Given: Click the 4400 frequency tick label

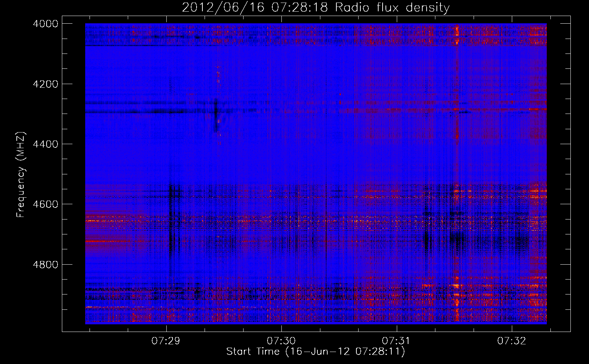Looking at the screenshot, I should (46, 144).
